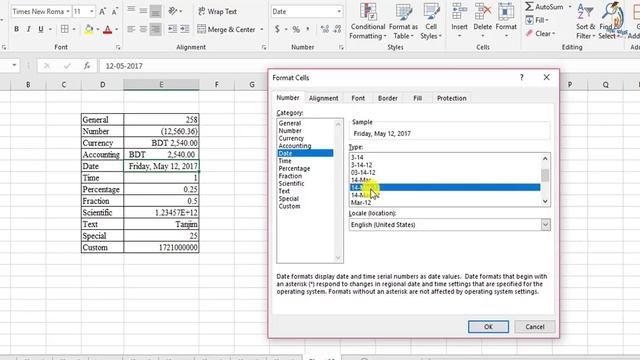Open Sort & Filter
640x360 pixels.
pyautogui.click(x=586, y=21)
